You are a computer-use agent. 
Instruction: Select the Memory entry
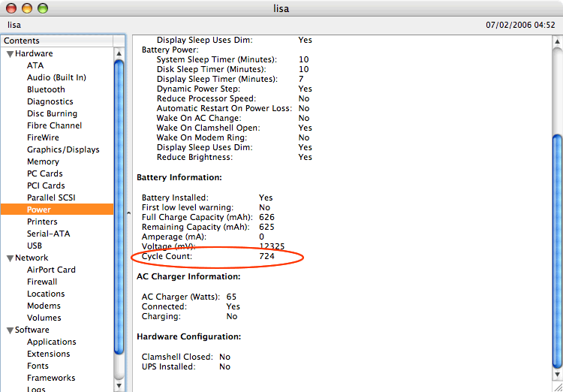(43, 161)
